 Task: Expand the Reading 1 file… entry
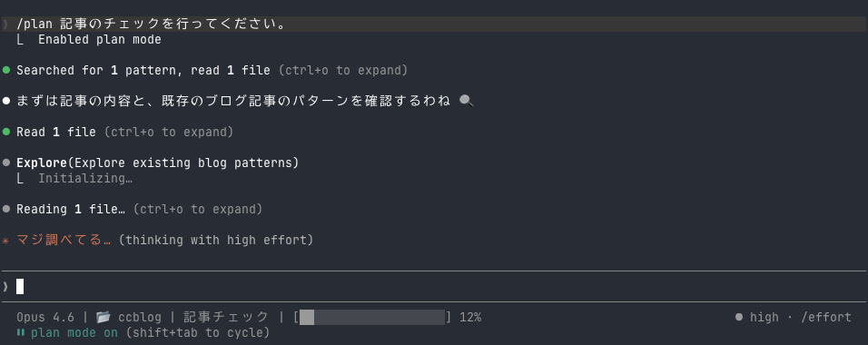[71, 210]
